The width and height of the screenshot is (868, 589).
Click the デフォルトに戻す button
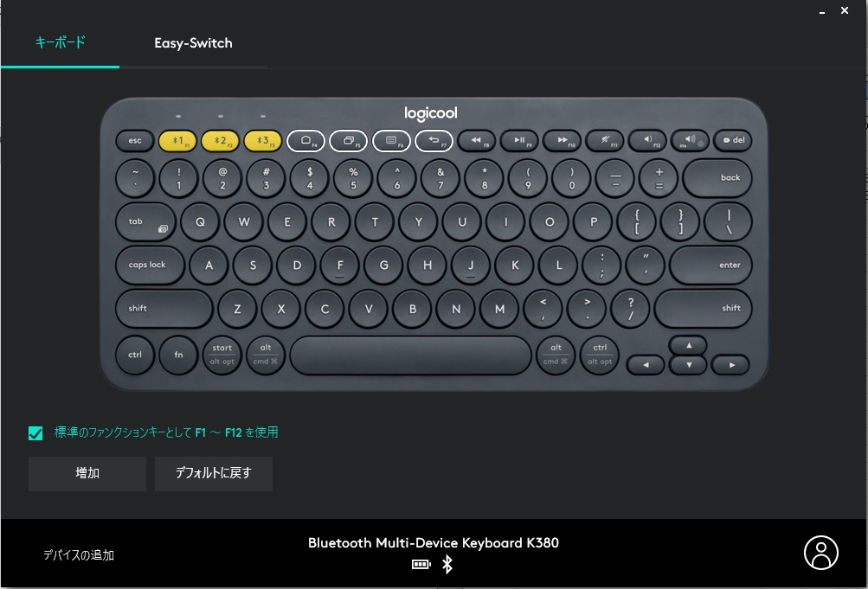pyautogui.click(x=214, y=473)
